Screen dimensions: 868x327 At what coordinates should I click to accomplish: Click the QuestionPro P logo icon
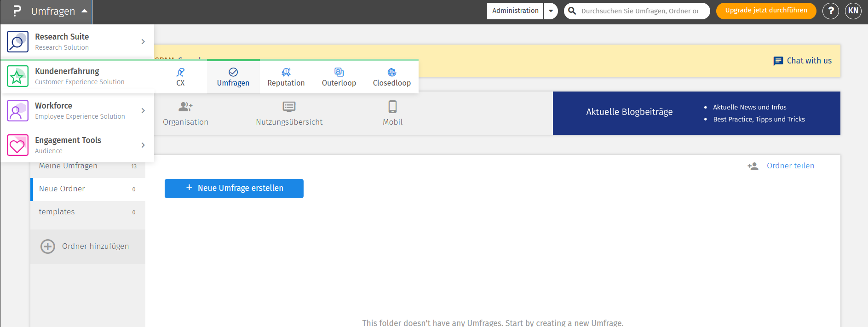(x=17, y=11)
